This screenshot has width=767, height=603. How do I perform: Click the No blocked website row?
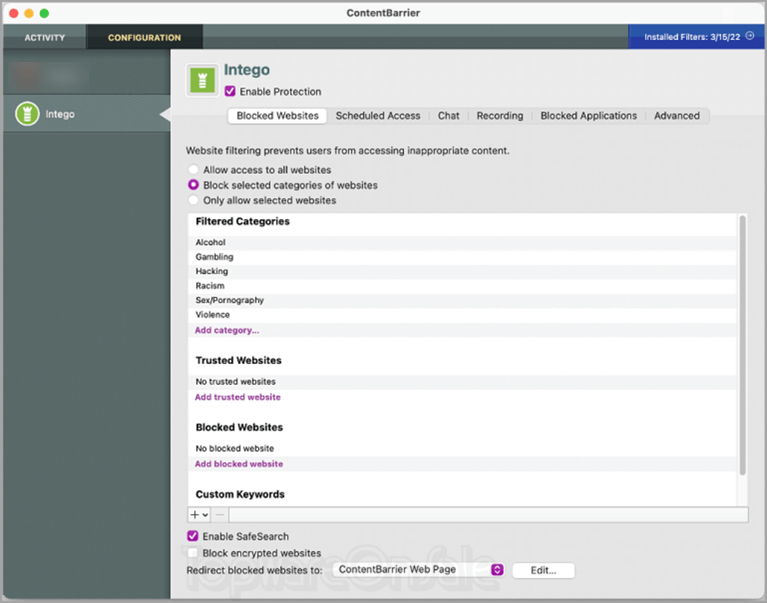click(462, 448)
